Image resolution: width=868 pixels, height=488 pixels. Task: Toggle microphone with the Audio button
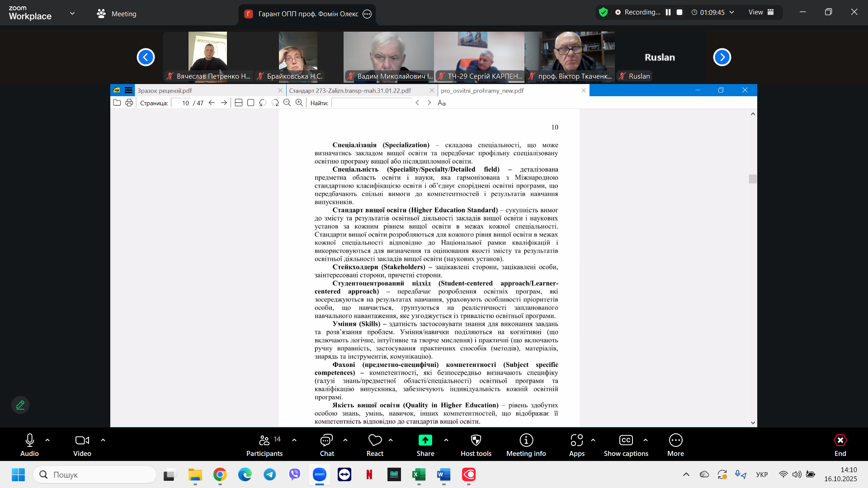pyautogui.click(x=29, y=445)
